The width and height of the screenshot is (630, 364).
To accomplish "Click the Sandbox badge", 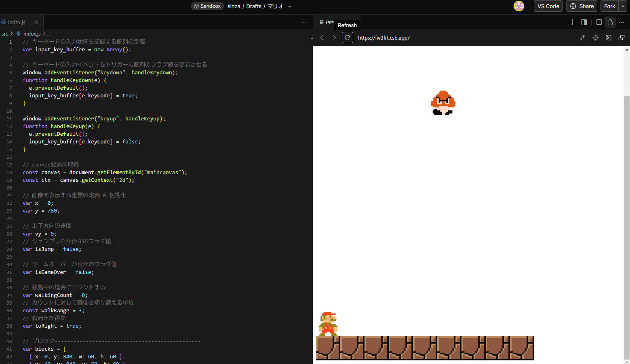I will coord(207,6).
